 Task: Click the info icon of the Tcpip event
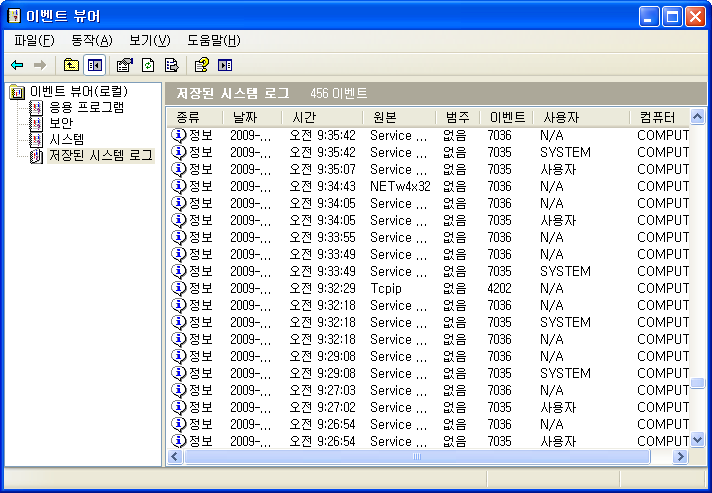tap(178, 288)
